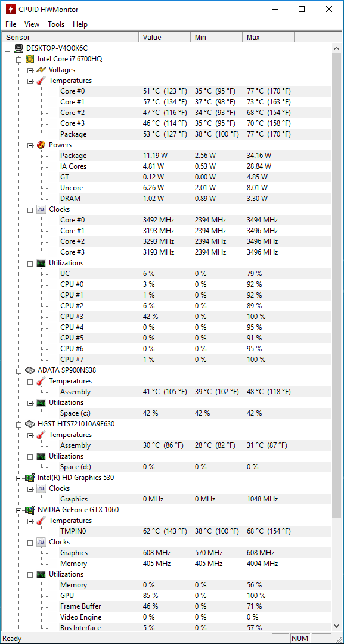
Task: Click the lightning icon next to Voltages
Action: point(41,70)
